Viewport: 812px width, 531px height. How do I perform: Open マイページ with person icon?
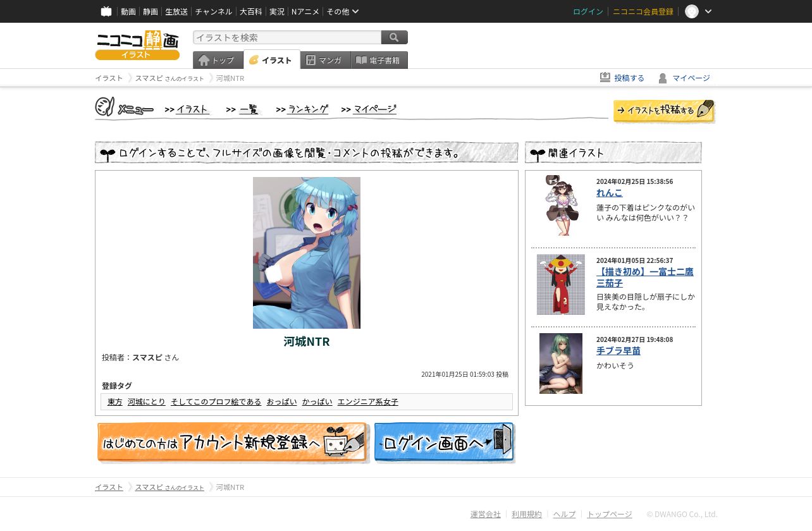click(684, 78)
